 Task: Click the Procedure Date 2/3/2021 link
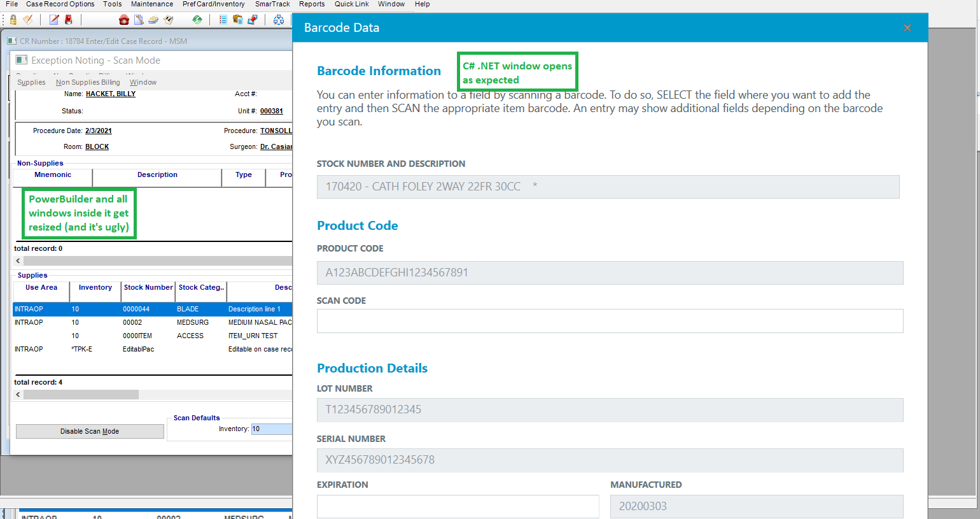click(x=99, y=131)
